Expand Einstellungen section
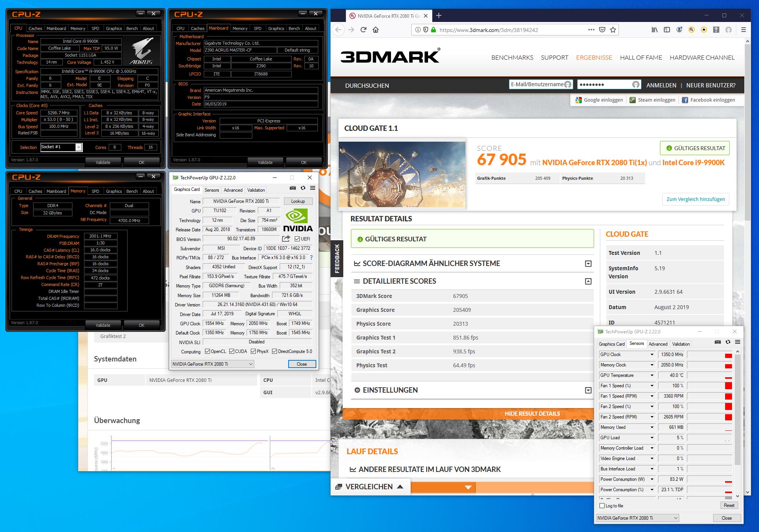The width and height of the screenshot is (759, 532). coord(588,390)
